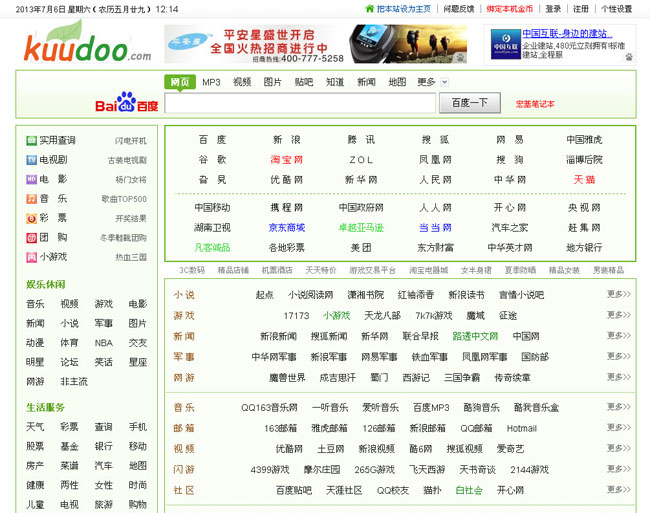
Task: Open the green 凡客诚品 link
Action: coord(212,247)
